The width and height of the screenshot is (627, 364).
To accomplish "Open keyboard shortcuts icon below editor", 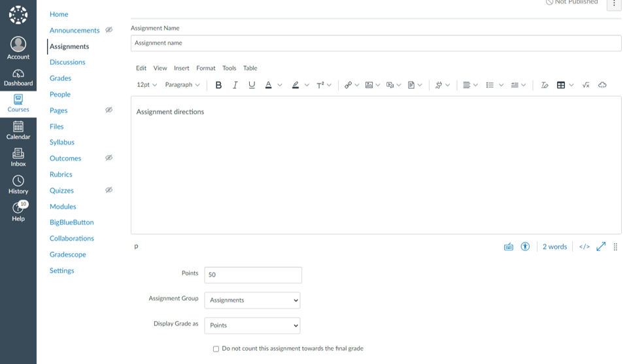I will [x=508, y=247].
